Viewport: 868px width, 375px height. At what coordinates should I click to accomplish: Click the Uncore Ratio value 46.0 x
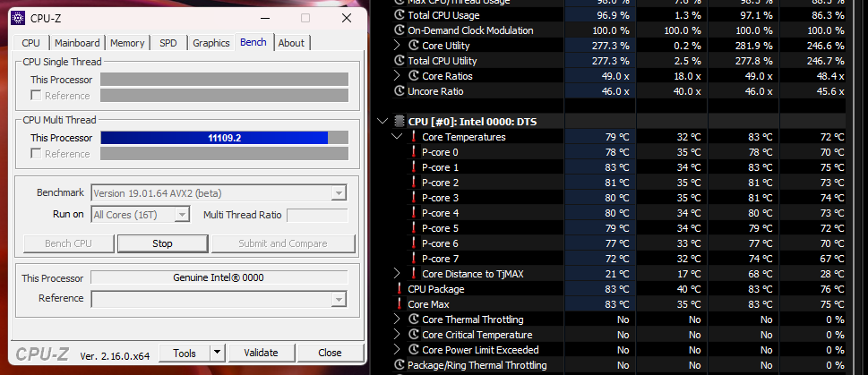point(615,91)
